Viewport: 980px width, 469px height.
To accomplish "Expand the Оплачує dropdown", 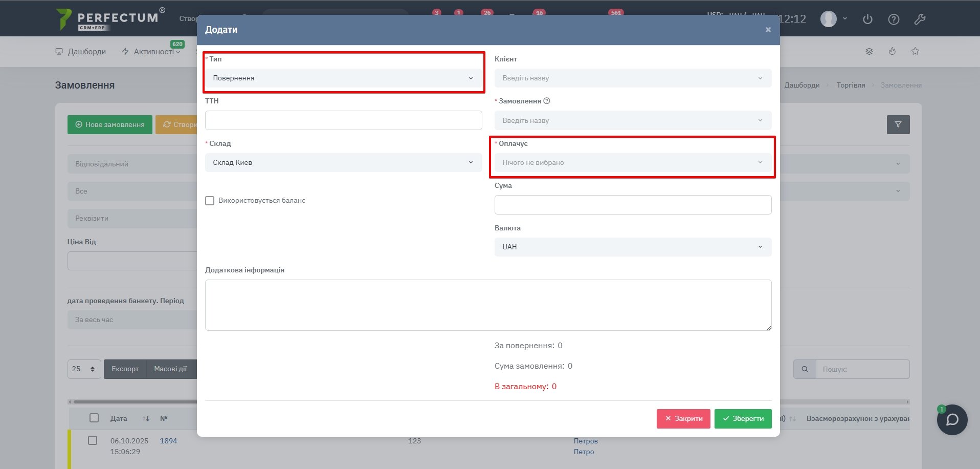I will click(632, 163).
